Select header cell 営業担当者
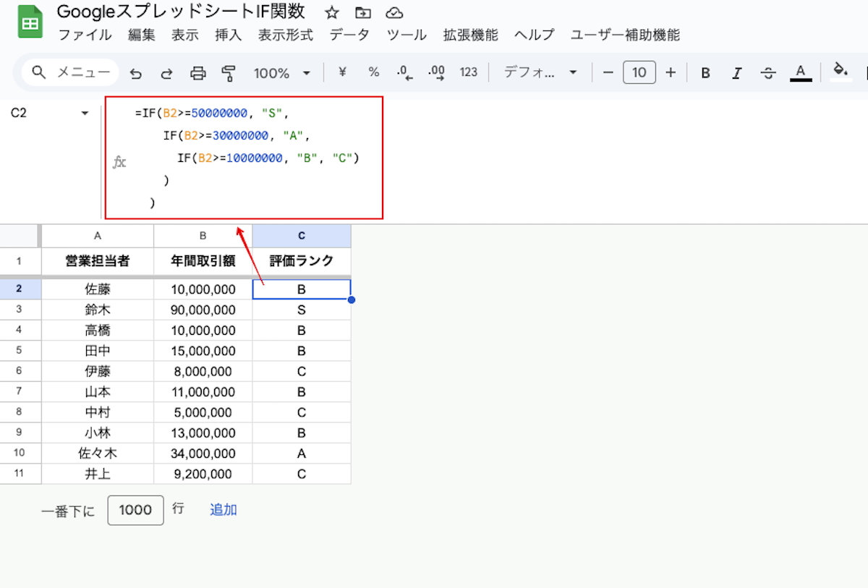 click(98, 261)
